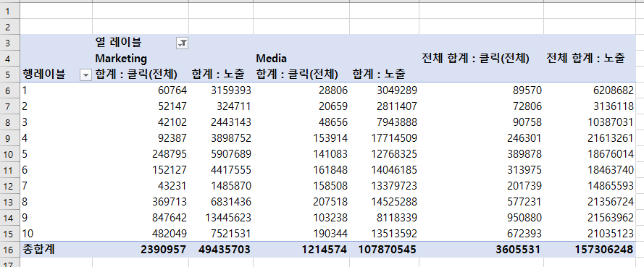
Task: Select cell showing 207518
Action: pos(301,202)
